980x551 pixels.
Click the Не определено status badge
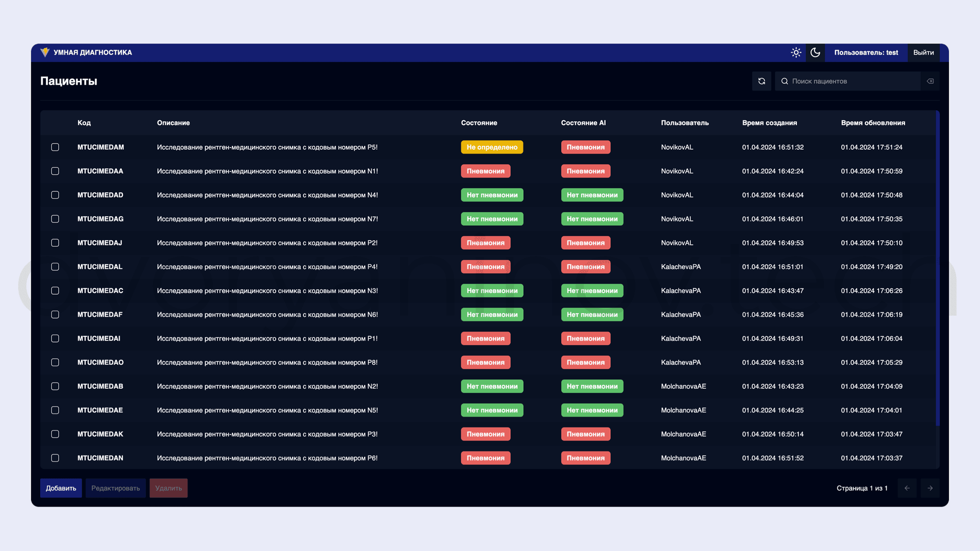[492, 147]
